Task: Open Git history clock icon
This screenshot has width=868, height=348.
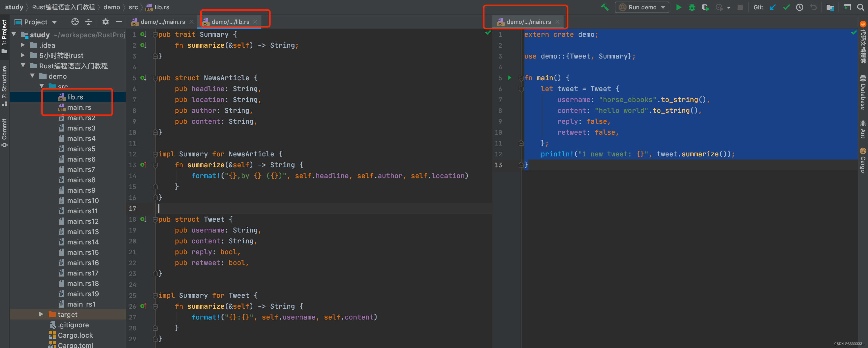Action: (799, 7)
